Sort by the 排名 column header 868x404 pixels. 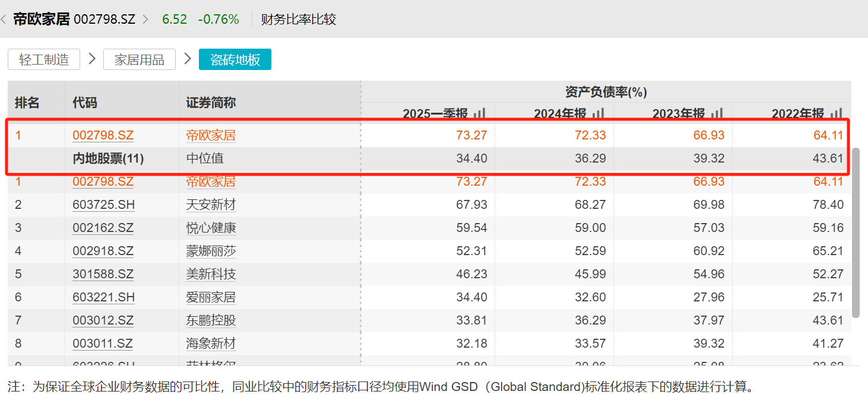click(27, 103)
